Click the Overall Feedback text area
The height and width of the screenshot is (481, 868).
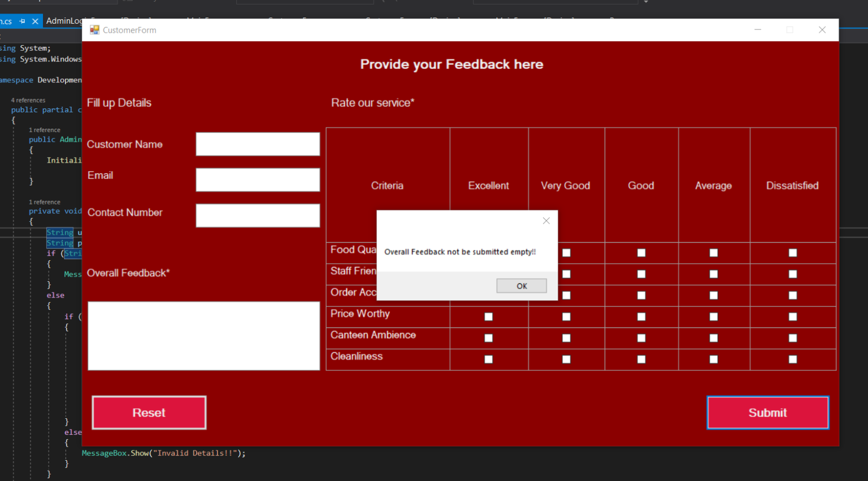[203, 336]
